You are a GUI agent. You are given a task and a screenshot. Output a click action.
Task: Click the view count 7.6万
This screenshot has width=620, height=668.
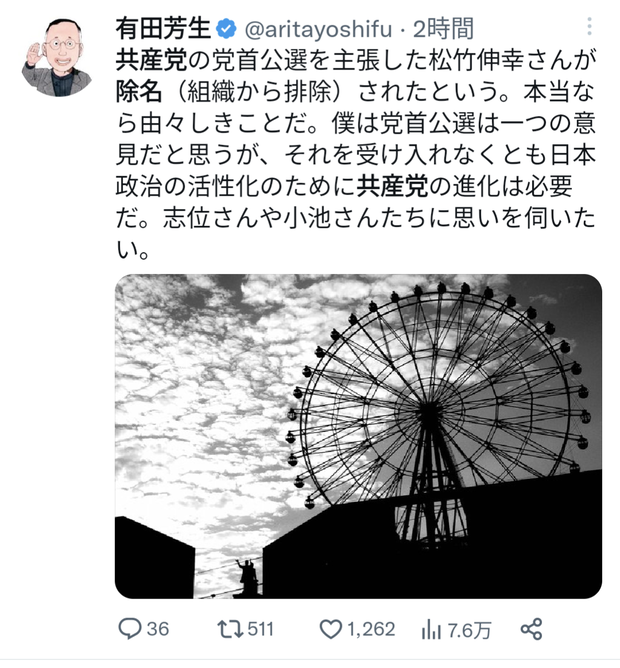tap(469, 630)
